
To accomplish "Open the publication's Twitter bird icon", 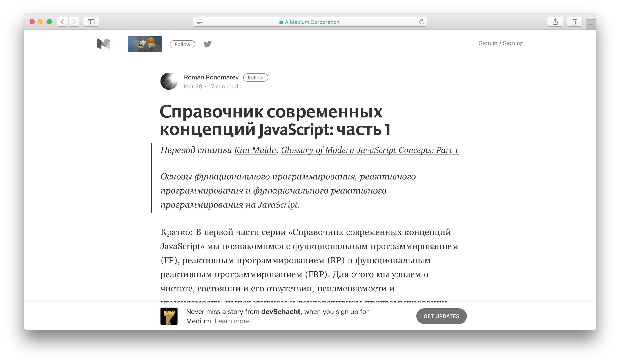I will (207, 44).
